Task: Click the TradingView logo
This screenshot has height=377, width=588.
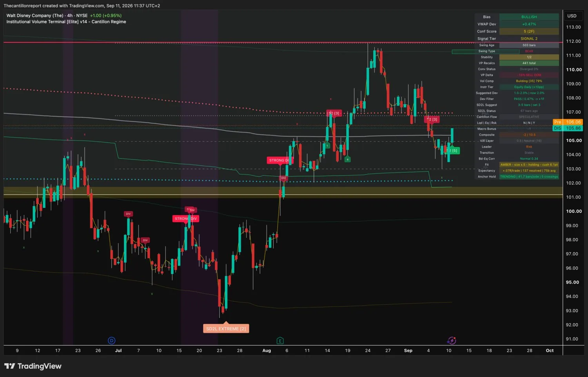Action: coord(33,366)
